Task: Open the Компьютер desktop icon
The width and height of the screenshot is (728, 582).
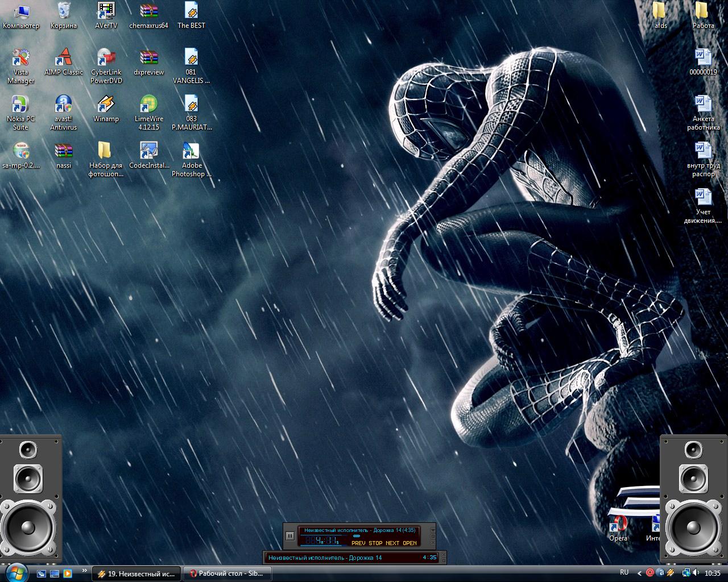Action: [x=21, y=15]
